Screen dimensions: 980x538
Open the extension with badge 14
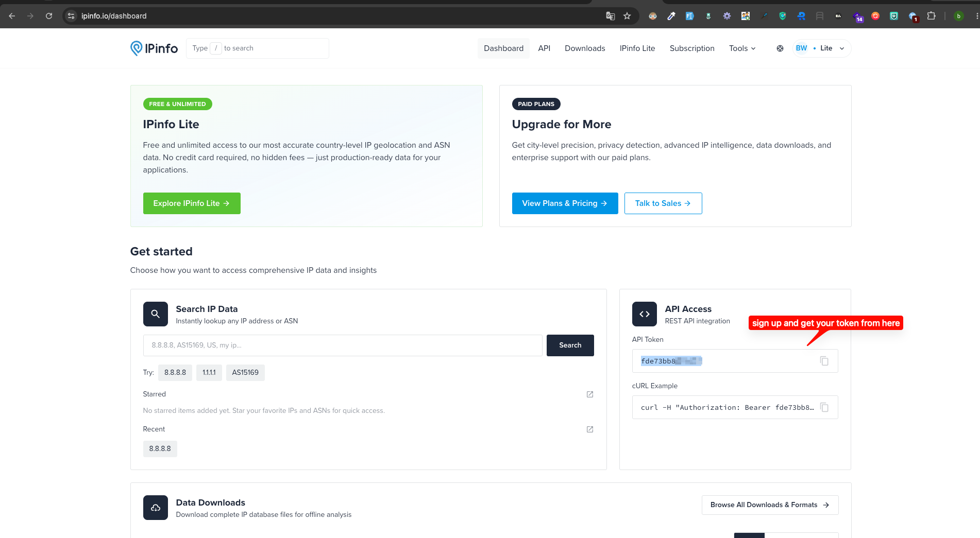point(858,17)
